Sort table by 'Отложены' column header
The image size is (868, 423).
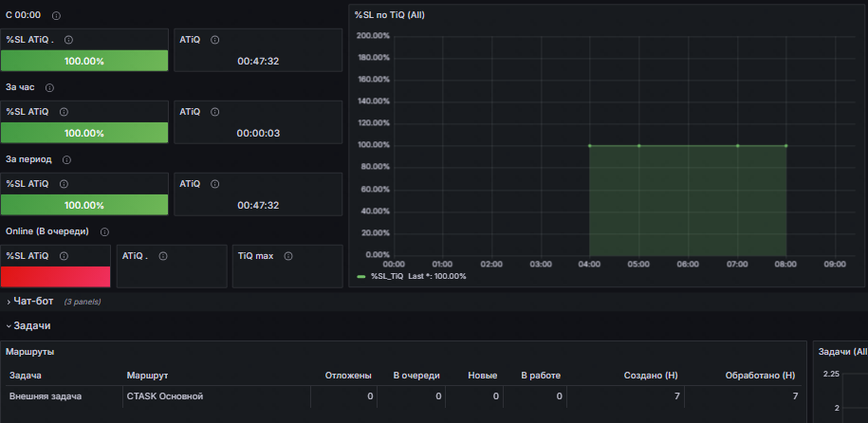[348, 376]
